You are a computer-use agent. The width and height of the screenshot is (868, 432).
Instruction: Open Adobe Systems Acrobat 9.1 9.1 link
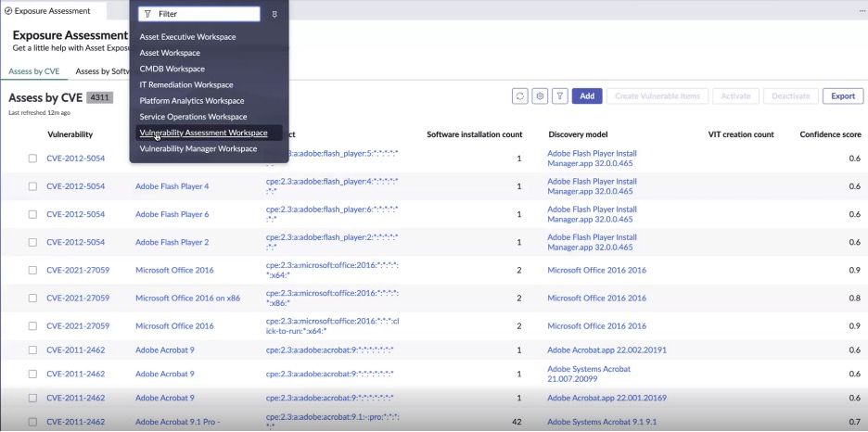602,422
